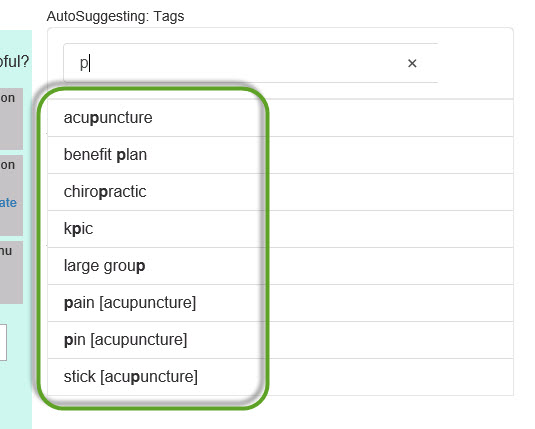Open the blue 'ate' link in the sidebar
Image resolution: width=535 pixels, height=429 pixels.
tap(8, 203)
